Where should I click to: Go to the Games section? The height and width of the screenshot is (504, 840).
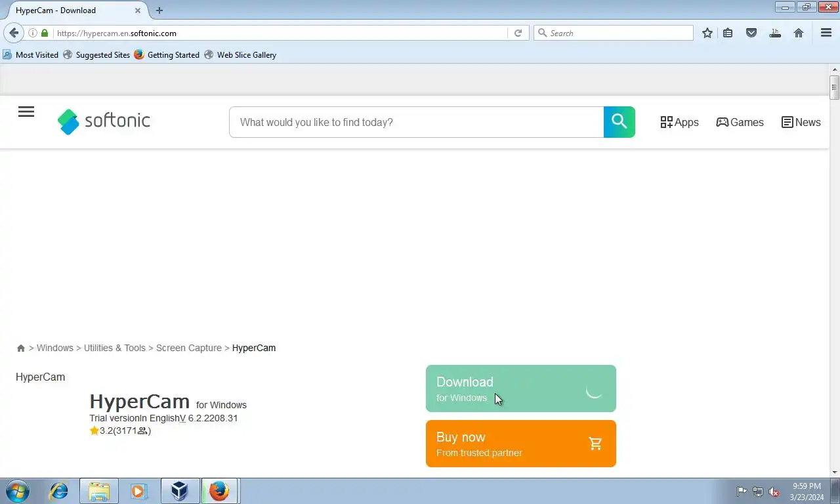[x=740, y=122]
